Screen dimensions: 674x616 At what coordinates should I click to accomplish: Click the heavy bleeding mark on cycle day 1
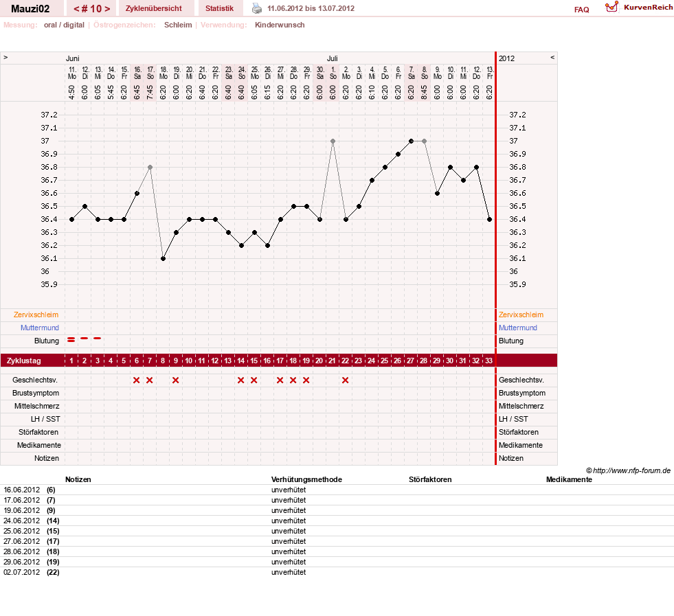pyautogui.click(x=71, y=340)
